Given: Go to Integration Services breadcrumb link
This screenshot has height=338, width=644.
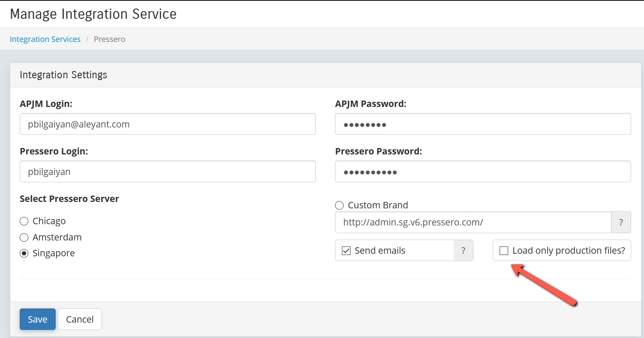Looking at the screenshot, I should pyautogui.click(x=45, y=39).
